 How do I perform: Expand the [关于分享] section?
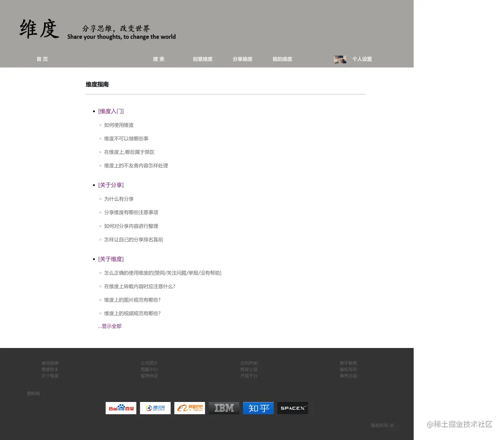(111, 185)
